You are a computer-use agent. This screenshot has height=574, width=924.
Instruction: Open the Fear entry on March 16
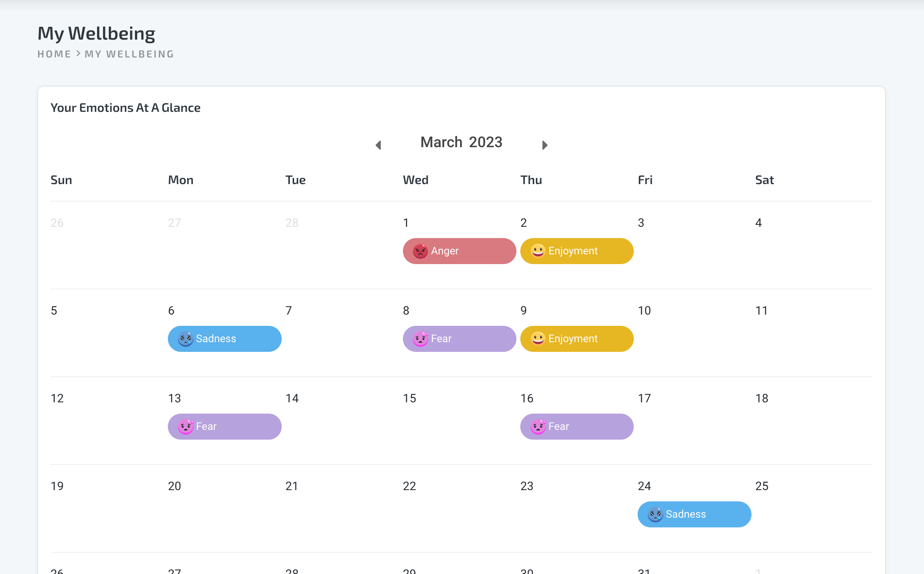pos(577,426)
